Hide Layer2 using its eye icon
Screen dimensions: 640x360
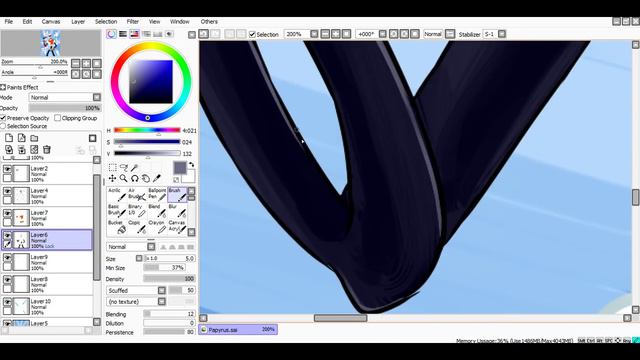pos(7,169)
